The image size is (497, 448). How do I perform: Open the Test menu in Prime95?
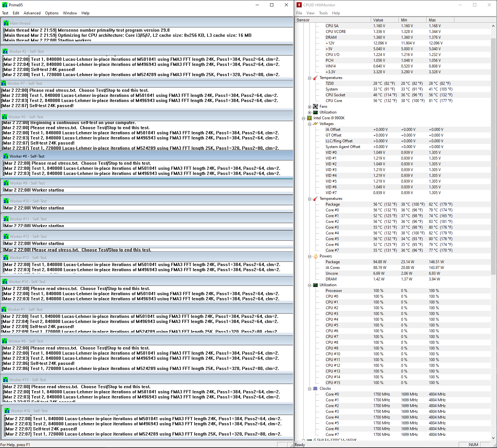[5, 13]
